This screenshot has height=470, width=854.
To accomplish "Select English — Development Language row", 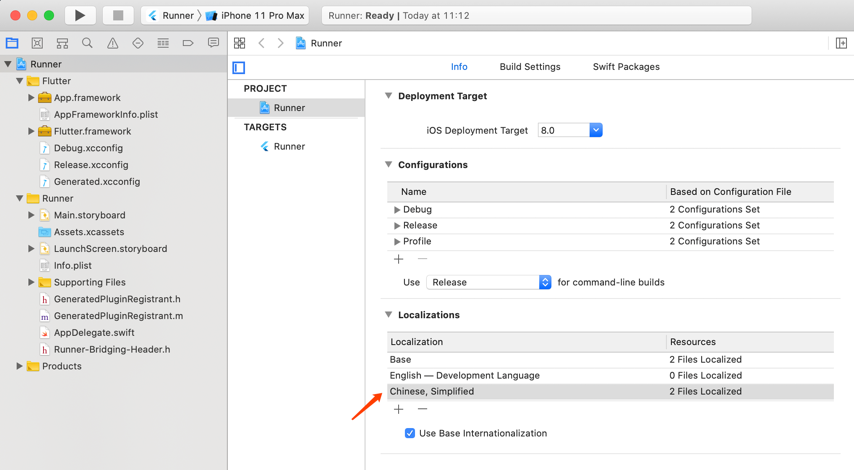I will [x=610, y=375].
